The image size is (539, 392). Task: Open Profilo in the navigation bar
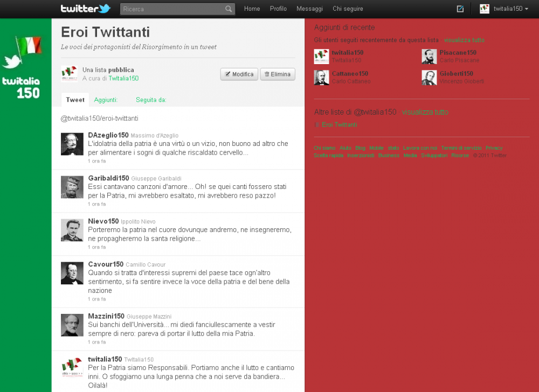(x=278, y=9)
